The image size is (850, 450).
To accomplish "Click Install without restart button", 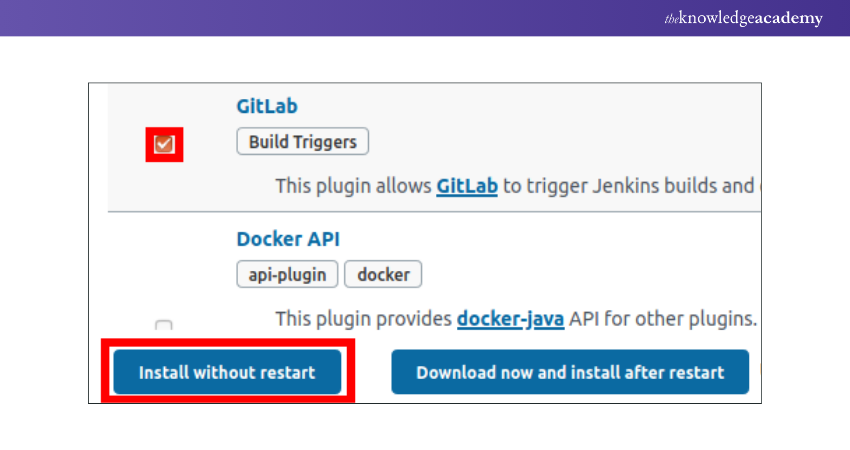I will [x=227, y=372].
